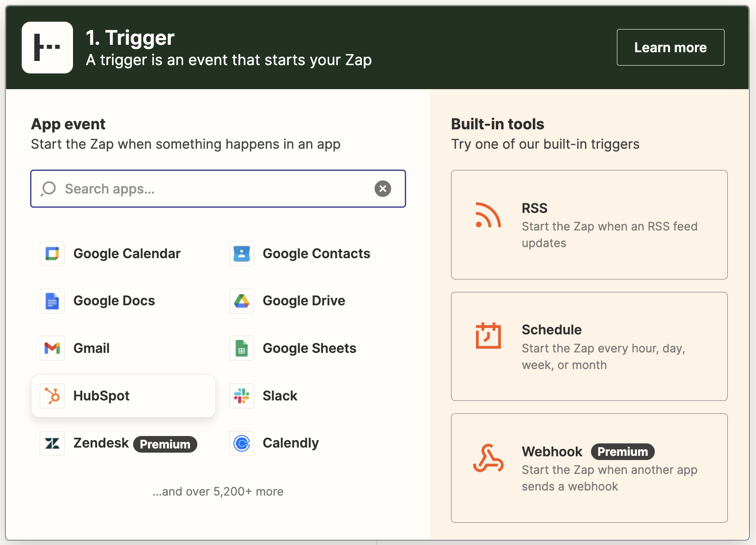The width and height of the screenshot is (756, 545).
Task: Pick the Schedule trigger title
Action: (552, 330)
